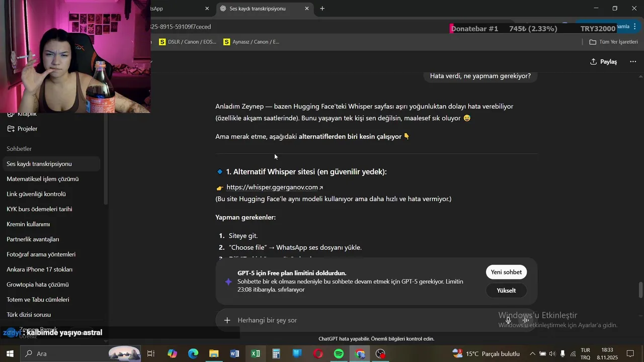The height and width of the screenshot is (362, 644).
Task: Open the three-dot conversation options menu
Action: (x=633, y=61)
